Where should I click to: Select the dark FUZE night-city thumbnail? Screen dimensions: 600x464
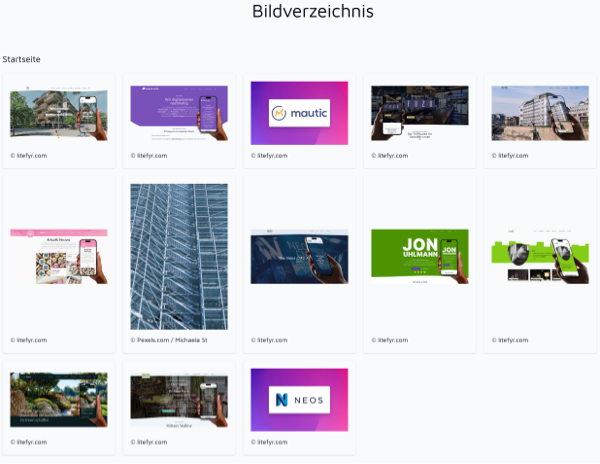coord(419,113)
